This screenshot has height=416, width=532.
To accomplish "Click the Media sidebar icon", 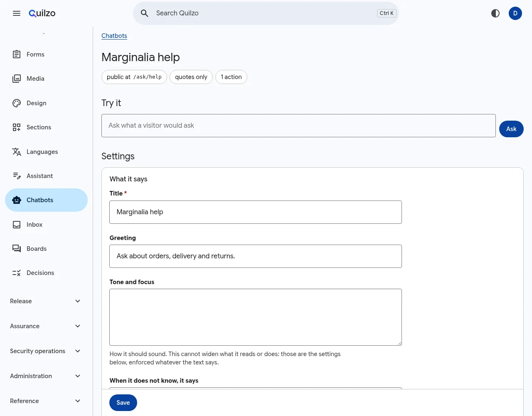I will [17, 79].
